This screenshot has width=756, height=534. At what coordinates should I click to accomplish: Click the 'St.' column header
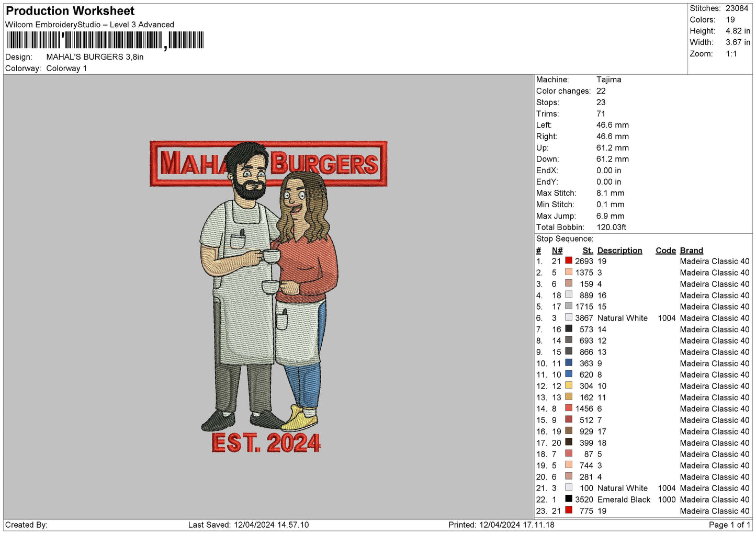coord(588,251)
